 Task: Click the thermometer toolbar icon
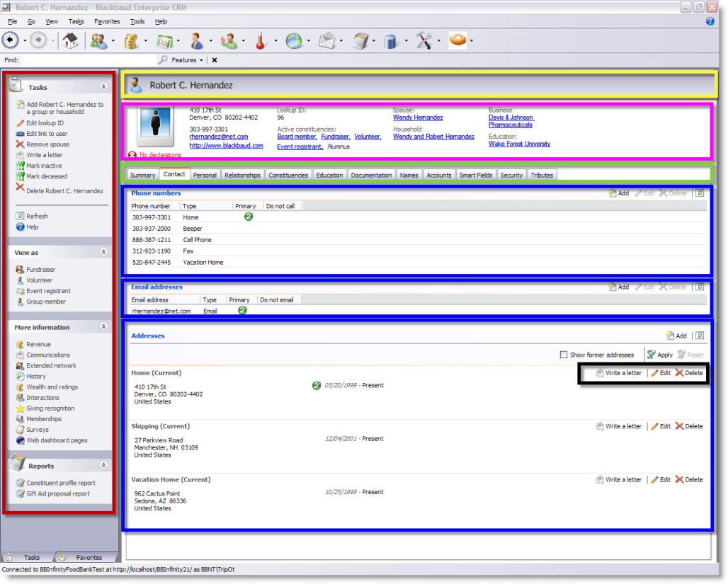pyautogui.click(x=261, y=41)
